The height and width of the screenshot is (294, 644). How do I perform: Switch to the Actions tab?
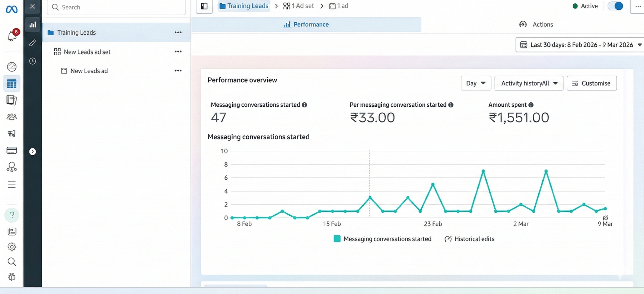click(x=536, y=25)
